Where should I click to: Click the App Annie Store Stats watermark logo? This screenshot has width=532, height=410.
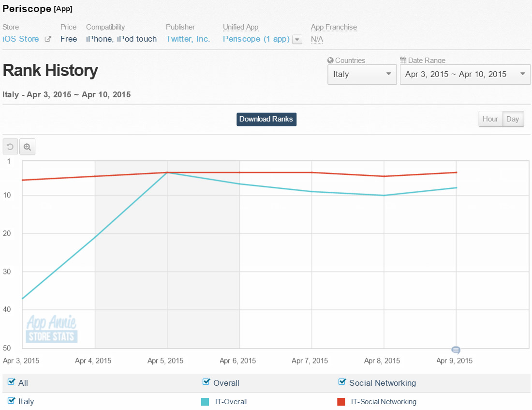[x=52, y=329]
